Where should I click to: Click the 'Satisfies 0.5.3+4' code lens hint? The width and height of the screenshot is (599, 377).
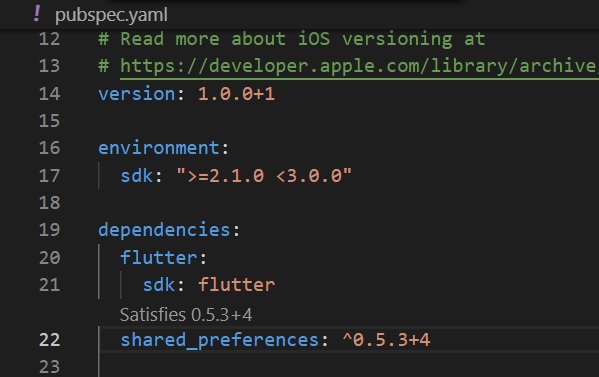pos(186,315)
